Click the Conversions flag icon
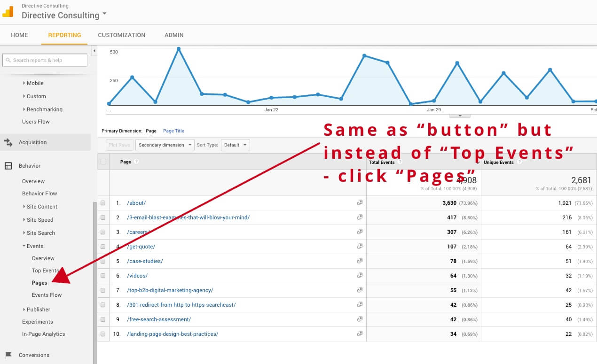The width and height of the screenshot is (597, 364). 8,355
